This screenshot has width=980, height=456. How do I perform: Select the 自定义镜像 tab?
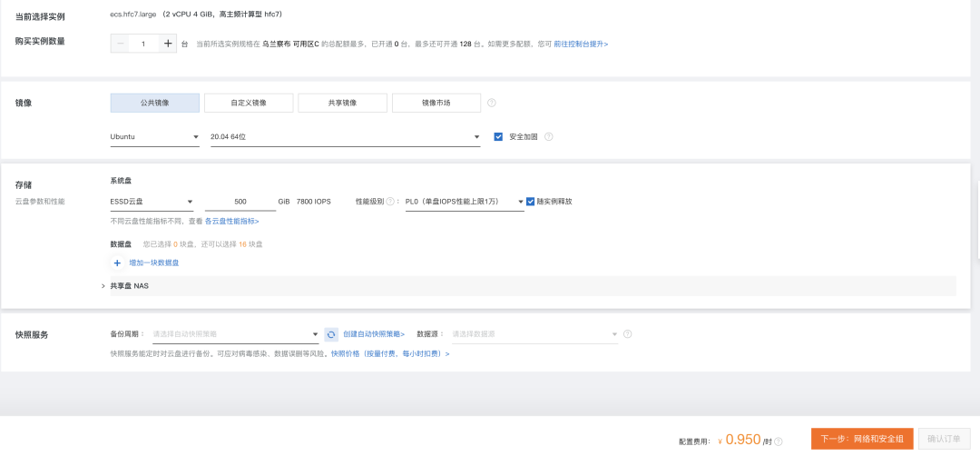point(249,103)
